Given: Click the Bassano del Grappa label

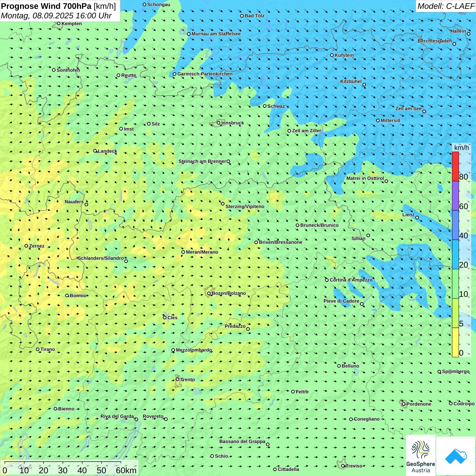Looking at the screenshot, I should click(x=242, y=441).
